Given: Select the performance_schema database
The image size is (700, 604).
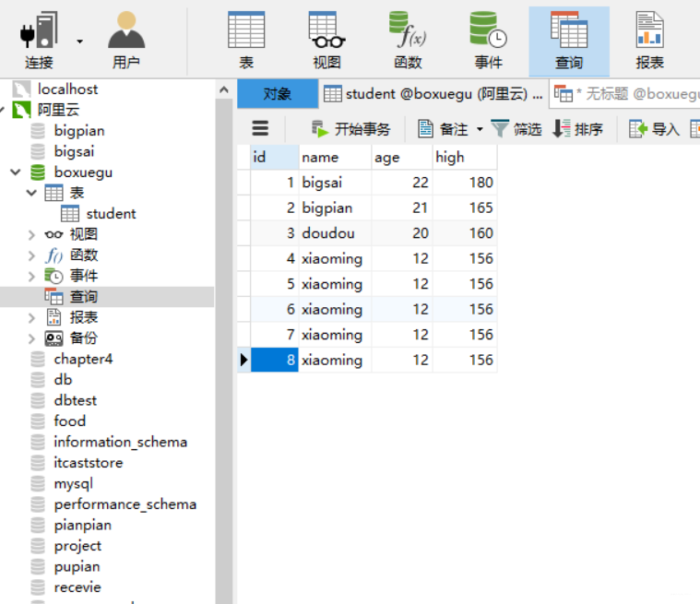Looking at the screenshot, I should 125,504.
